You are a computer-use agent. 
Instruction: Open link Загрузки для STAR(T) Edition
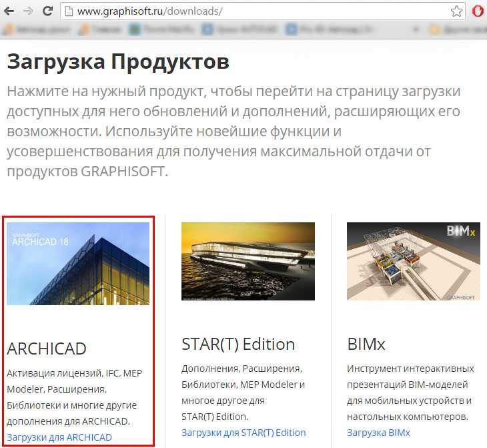pyautogui.click(x=243, y=433)
